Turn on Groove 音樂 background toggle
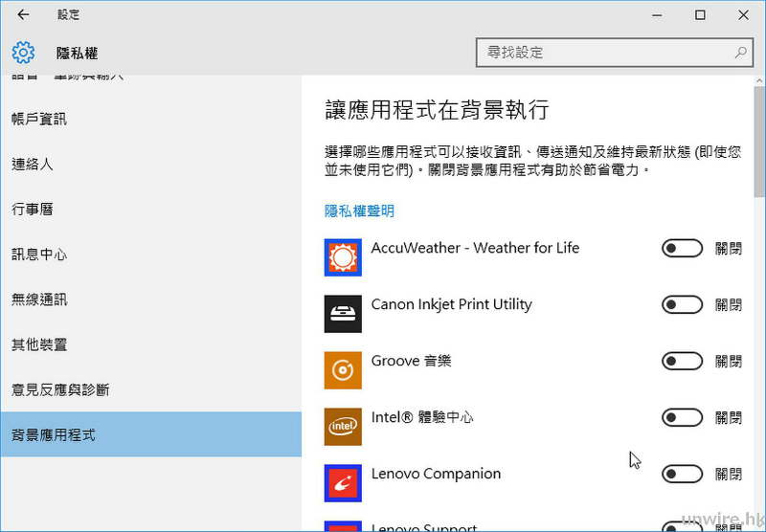 [x=682, y=361]
